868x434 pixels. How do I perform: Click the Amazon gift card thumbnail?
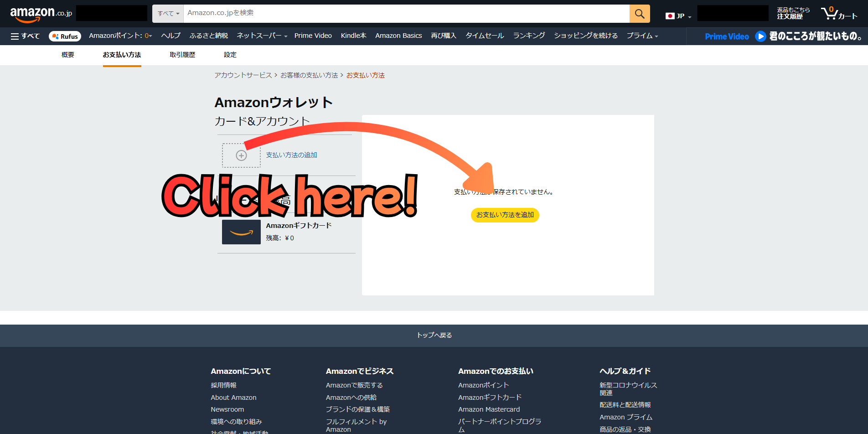[x=241, y=232]
